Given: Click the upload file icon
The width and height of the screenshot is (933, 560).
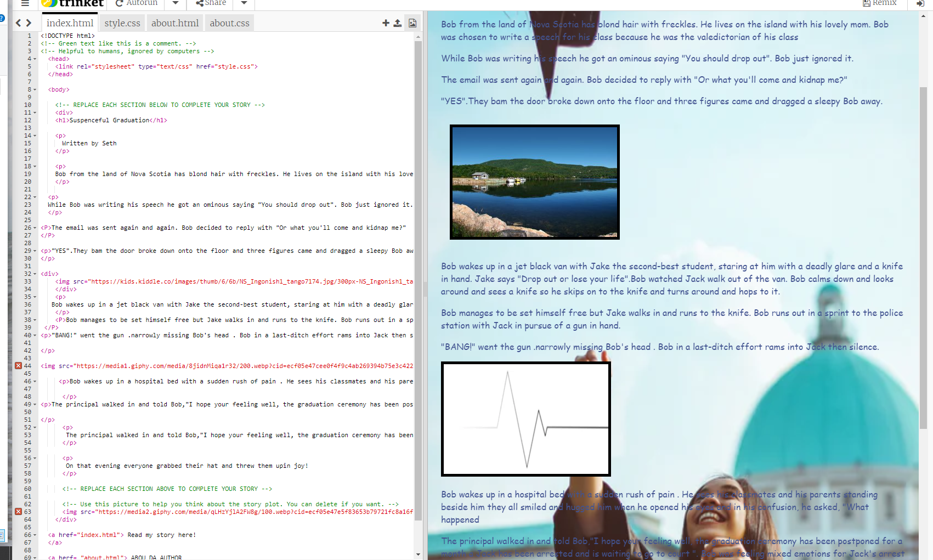Looking at the screenshot, I should click(x=397, y=23).
